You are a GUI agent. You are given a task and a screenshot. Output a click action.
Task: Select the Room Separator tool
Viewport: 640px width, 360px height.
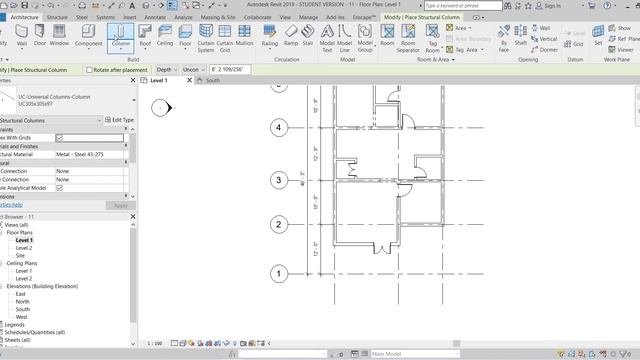click(x=408, y=38)
